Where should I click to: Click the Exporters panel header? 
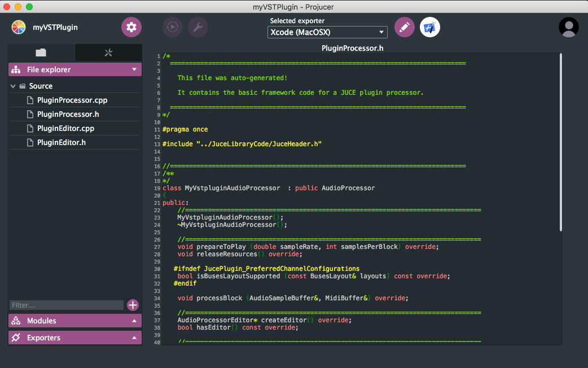point(75,338)
